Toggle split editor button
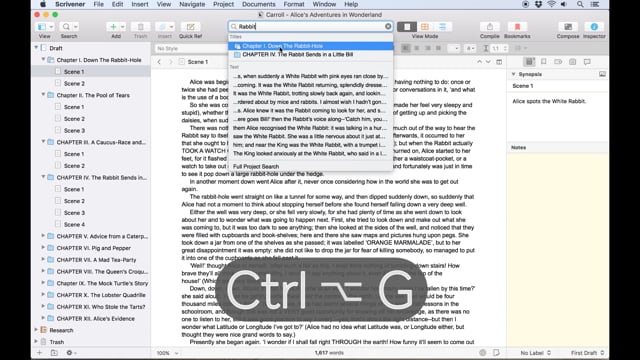Viewport: 640px width, 360px height. [x=499, y=62]
